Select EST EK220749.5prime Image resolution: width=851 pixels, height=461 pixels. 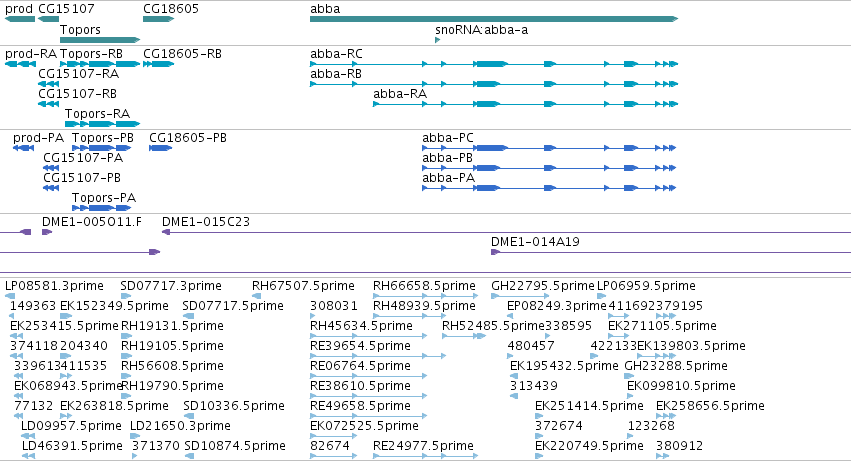[589, 447]
